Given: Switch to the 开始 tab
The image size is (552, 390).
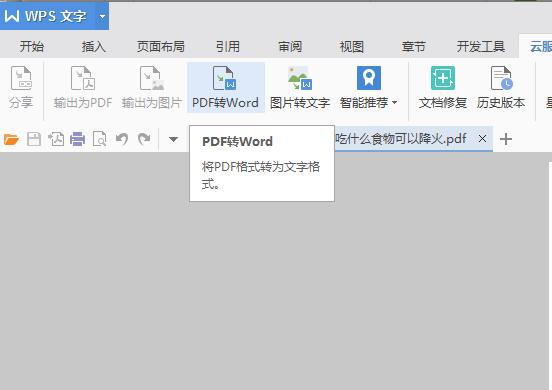Looking at the screenshot, I should point(32,46).
